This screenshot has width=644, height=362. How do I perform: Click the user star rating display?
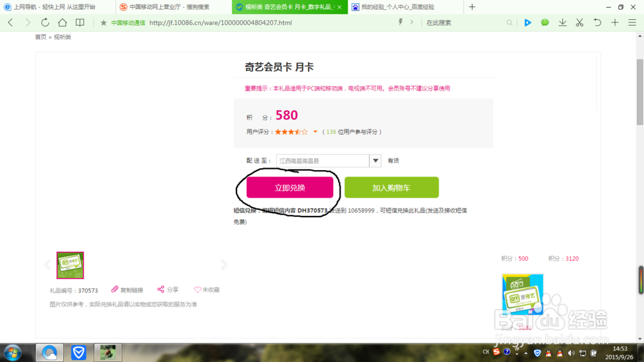[291, 132]
